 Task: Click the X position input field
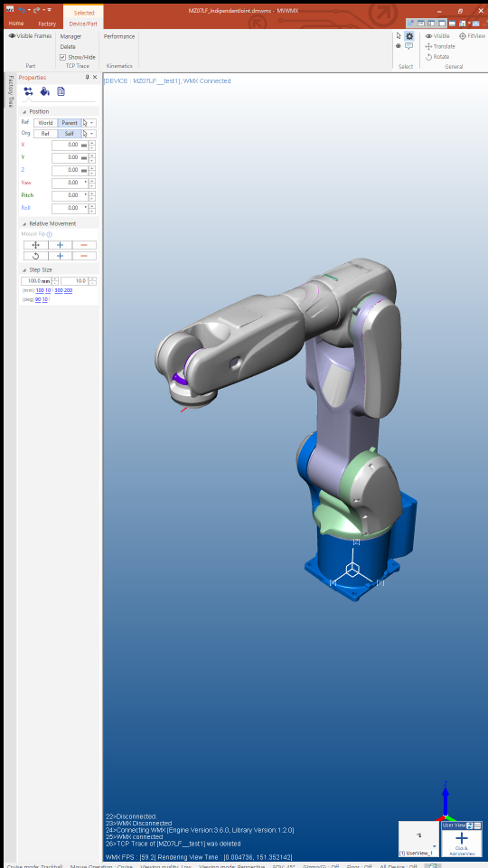click(x=70, y=145)
